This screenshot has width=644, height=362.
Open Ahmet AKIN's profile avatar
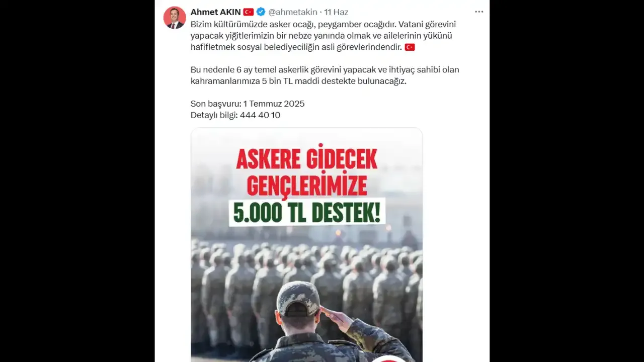175,18
